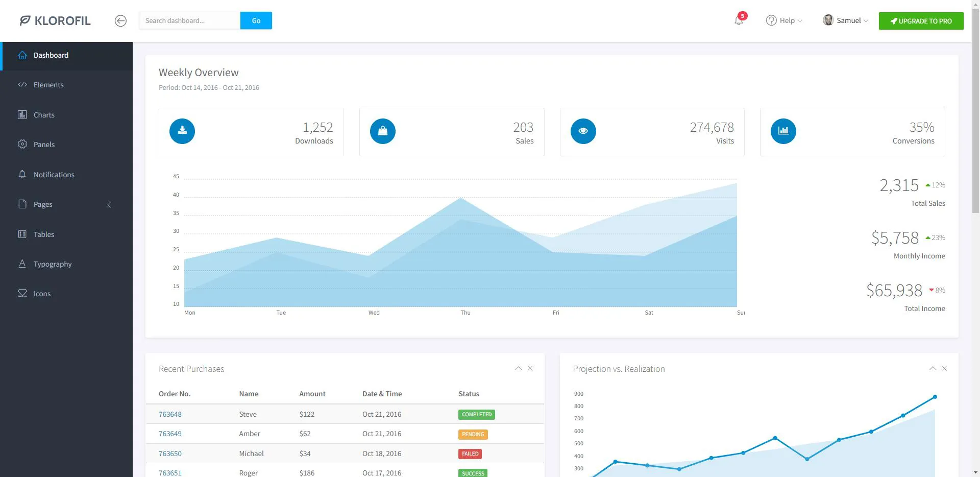This screenshot has width=980, height=477.
Task: Focus the Search dashboard input field
Action: pyautogui.click(x=189, y=20)
